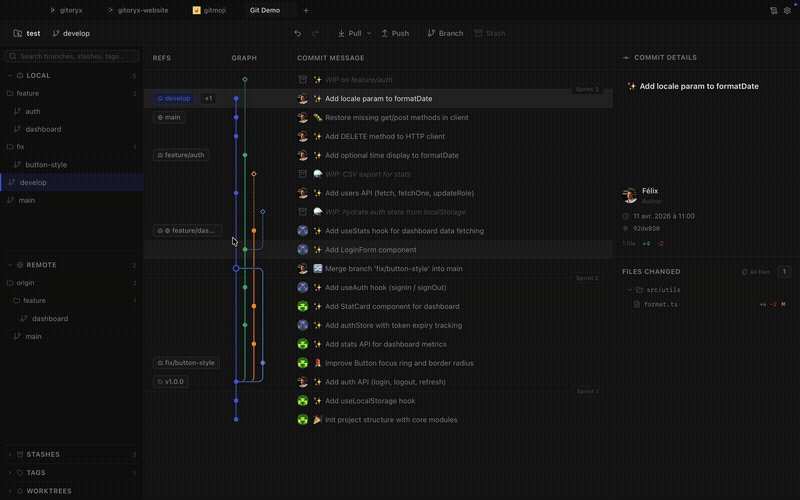Click the commit hash 92de030

pos(646,229)
